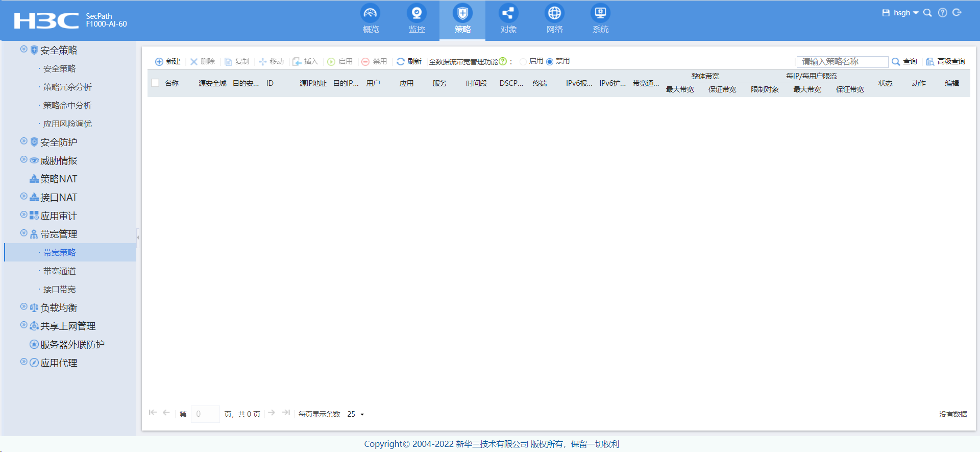980x452 pixels.
Task: Open 高级查询 advanced search
Action: tap(946, 61)
